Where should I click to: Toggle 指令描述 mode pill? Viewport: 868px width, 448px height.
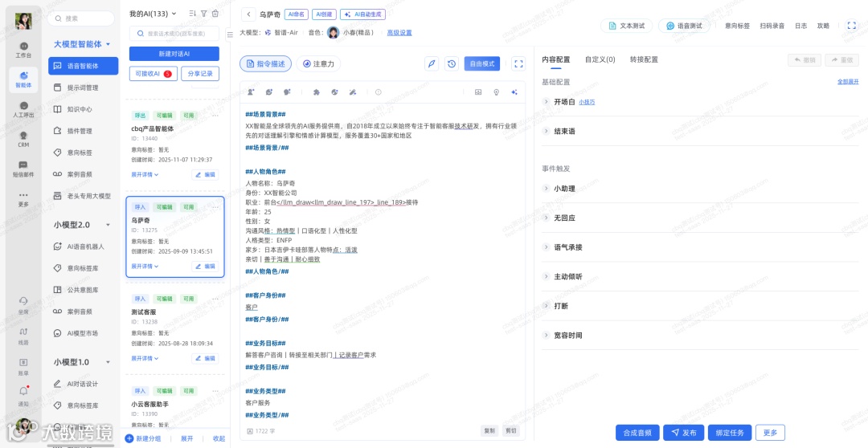[266, 63]
